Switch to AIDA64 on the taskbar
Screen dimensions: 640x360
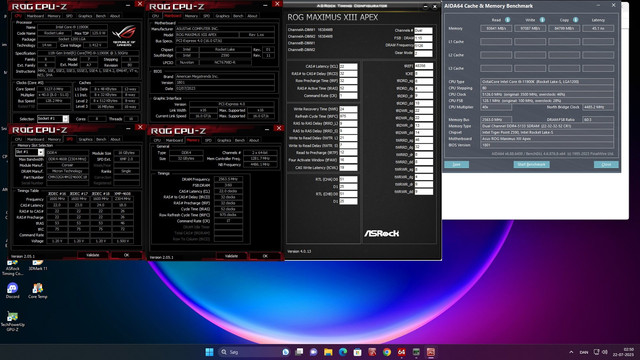click(401, 352)
